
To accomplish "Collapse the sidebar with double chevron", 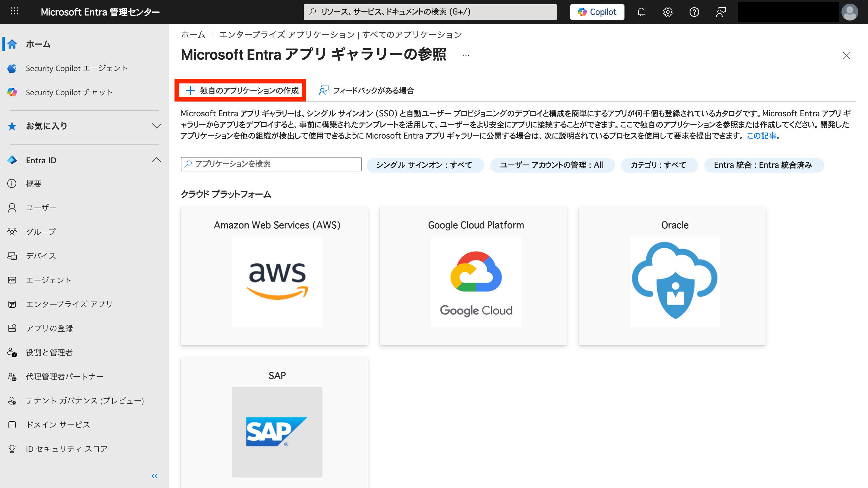I will (154, 476).
